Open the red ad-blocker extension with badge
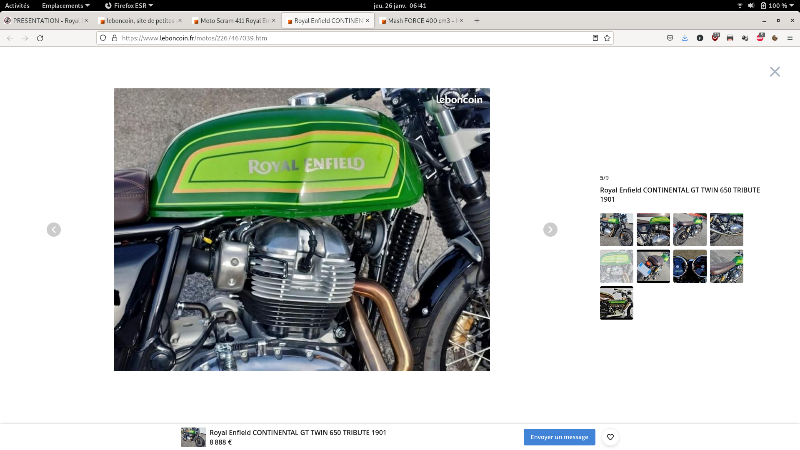The image size is (800, 450). (x=760, y=38)
